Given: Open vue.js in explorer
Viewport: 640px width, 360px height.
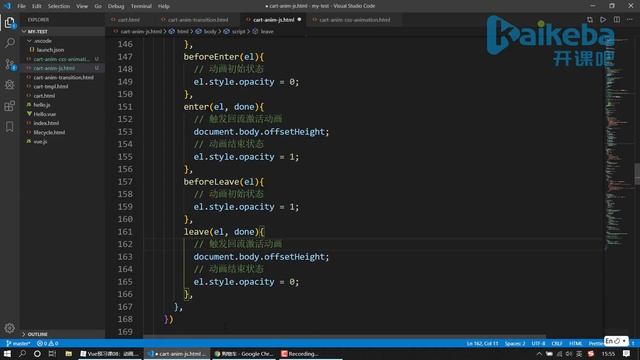Looking at the screenshot, I should 40,142.
